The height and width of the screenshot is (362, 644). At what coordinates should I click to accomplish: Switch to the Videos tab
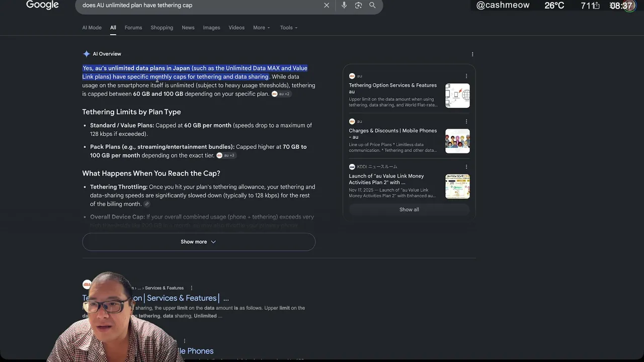pyautogui.click(x=236, y=28)
